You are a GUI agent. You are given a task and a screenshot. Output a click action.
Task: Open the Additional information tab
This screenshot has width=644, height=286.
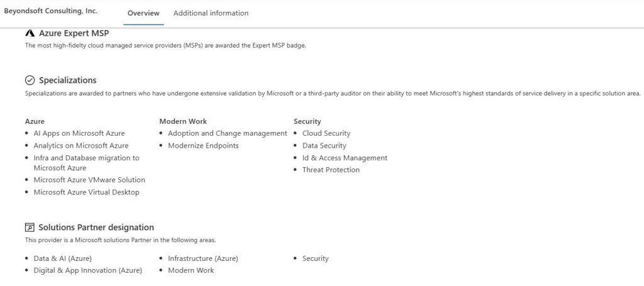(x=211, y=13)
